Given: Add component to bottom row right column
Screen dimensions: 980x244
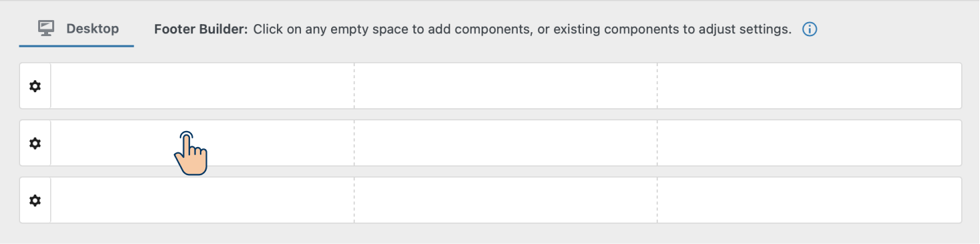Looking at the screenshot, I should pos(809,200).
